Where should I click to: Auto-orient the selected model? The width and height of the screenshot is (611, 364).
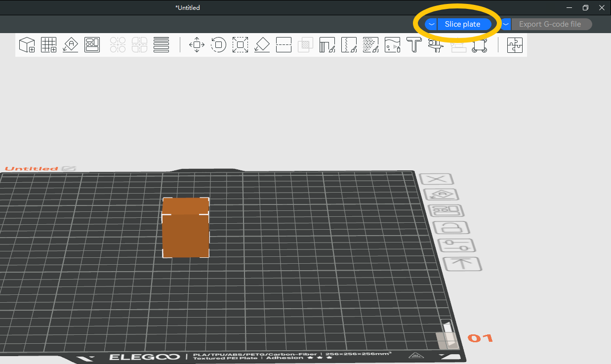coord(70,44)
